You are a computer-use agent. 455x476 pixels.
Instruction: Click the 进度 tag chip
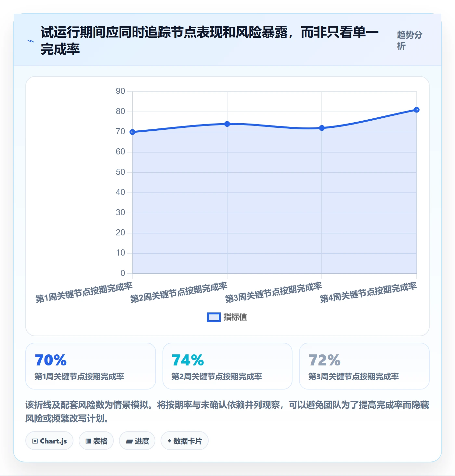137,441
